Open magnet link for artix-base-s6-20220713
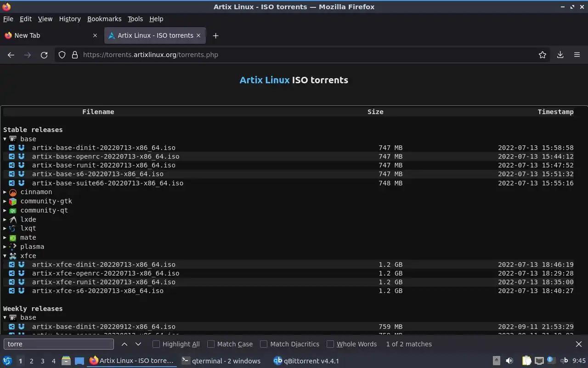This screenshot has width=588, height=368. point(21,174)
